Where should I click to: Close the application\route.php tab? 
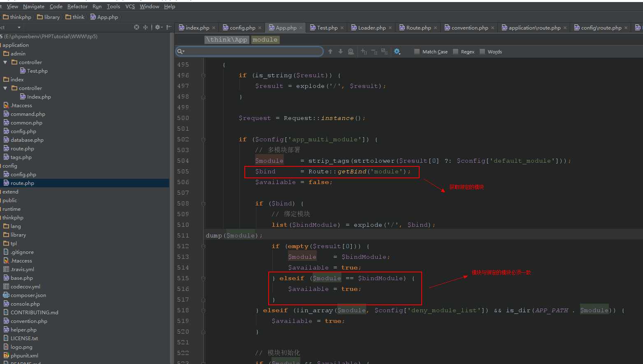[x=565, y=28]
